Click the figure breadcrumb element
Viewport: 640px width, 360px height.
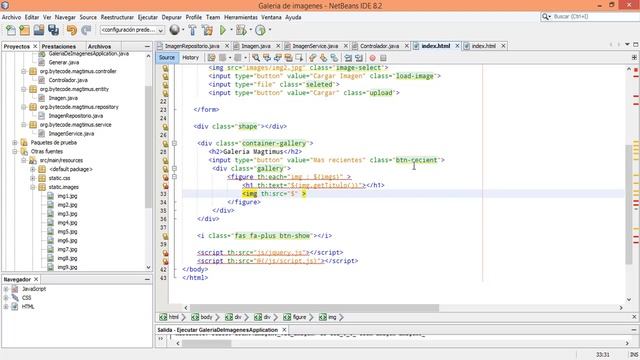tap(296, 317)
